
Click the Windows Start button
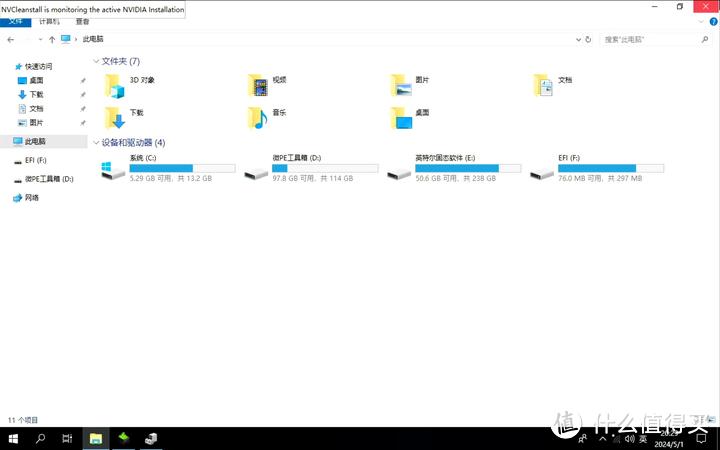coord(13,438)
